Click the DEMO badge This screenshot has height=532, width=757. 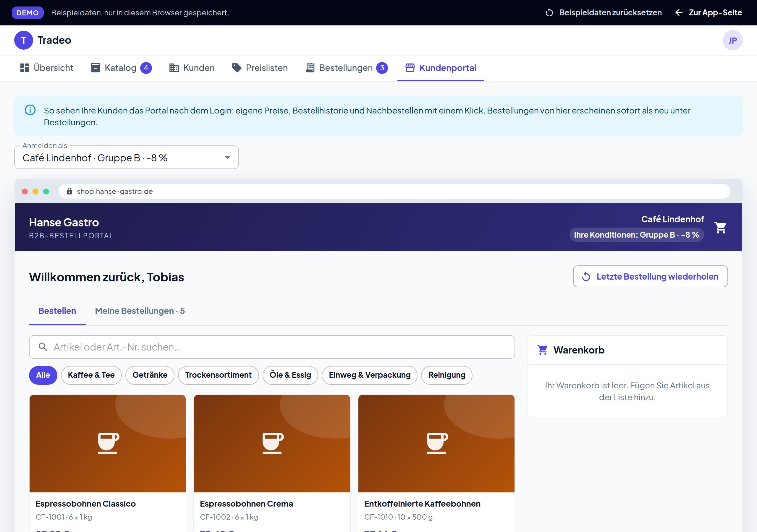(x=28, y=12)
